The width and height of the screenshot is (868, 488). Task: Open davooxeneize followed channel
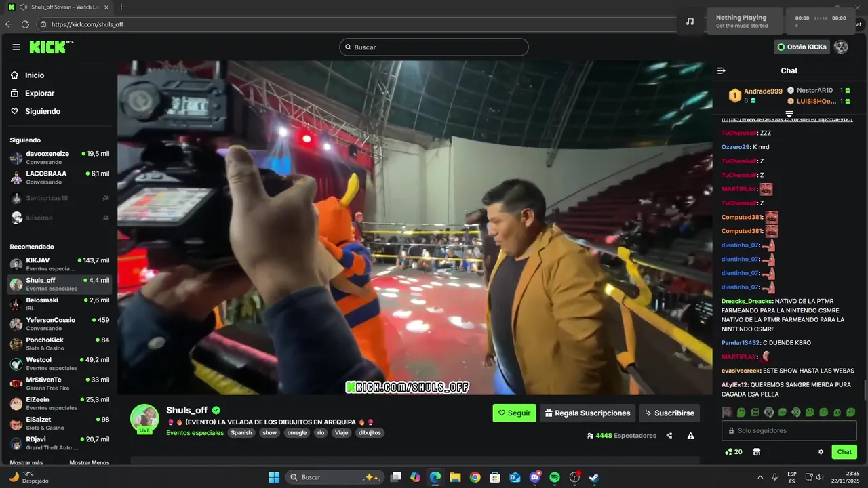[60, 157]
